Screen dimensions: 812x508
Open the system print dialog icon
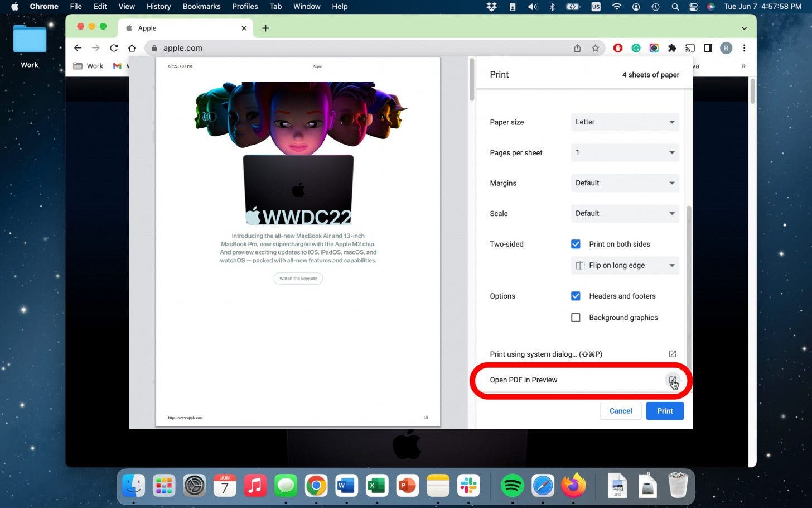coord(672,354)
